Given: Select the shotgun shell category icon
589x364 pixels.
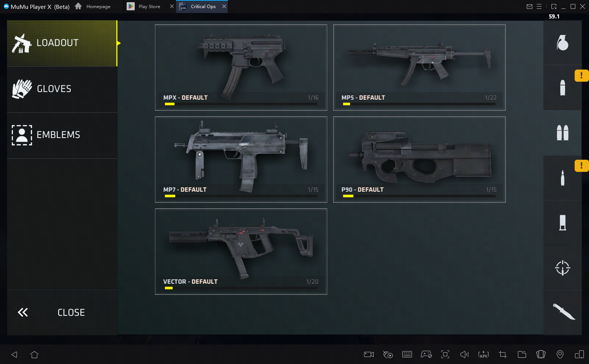Looking at the screenshot, I should point(562,223).
